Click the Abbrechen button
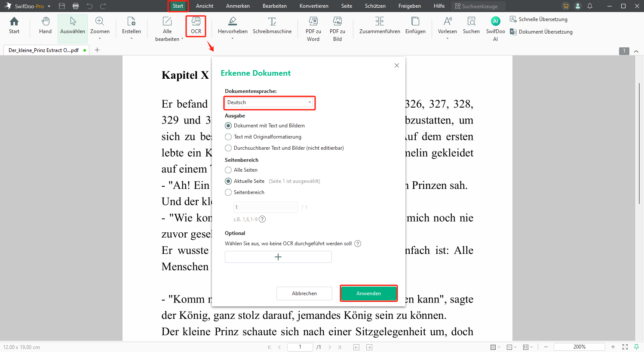This screenshot has width=644, height=352. (x=304, y=293)
